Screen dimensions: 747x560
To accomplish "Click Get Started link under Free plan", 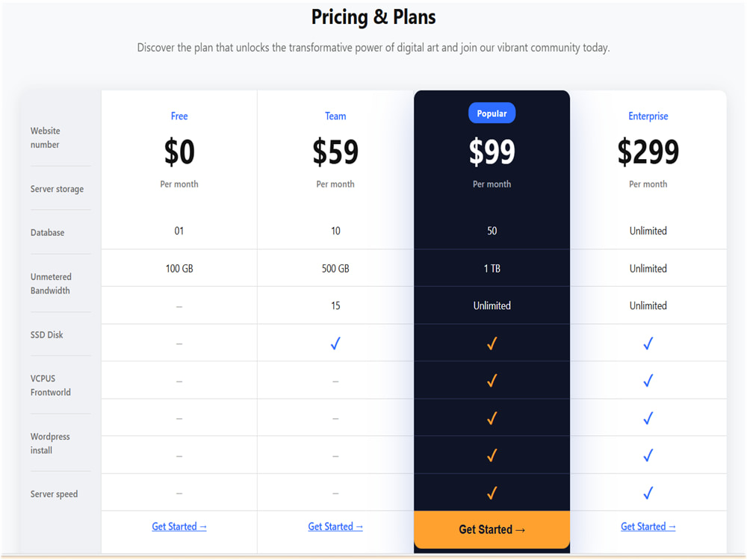I will click(179, 526).
